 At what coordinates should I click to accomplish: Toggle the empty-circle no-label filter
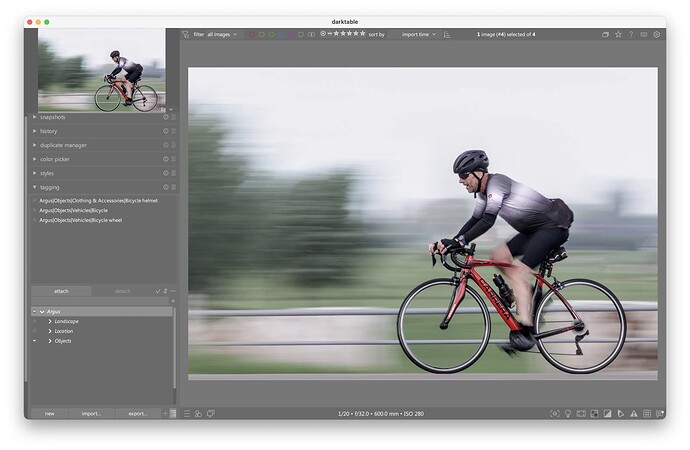click(301, 34)
